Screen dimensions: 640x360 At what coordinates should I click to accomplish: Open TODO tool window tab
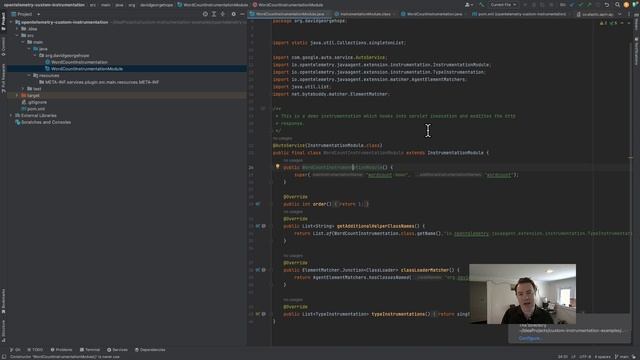(x=35, y=350)
